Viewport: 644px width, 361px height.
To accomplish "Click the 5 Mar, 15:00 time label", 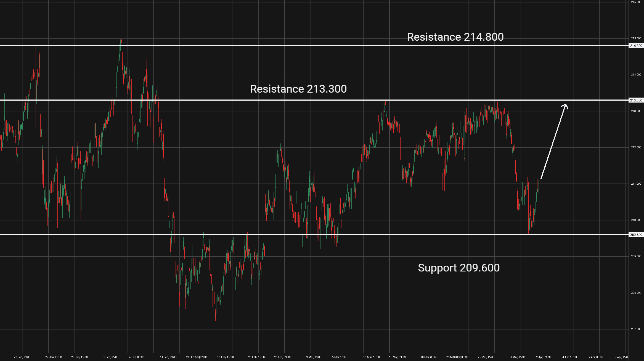I will pyautogui.click(x=340, y=357).
